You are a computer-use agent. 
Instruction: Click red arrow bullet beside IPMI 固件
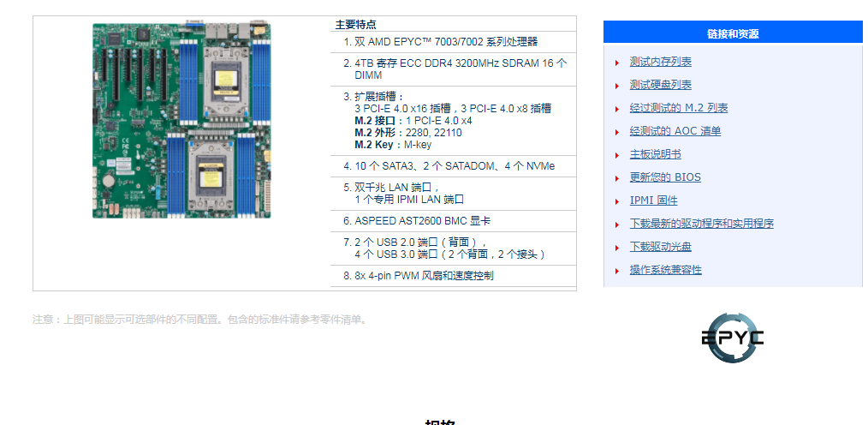click(617, 201)
